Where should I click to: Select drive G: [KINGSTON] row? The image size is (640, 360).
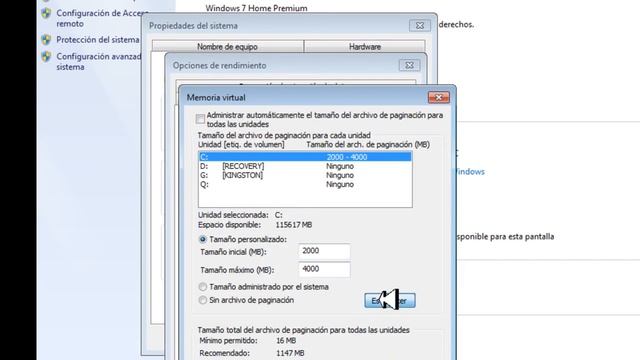tap(305, 175)
